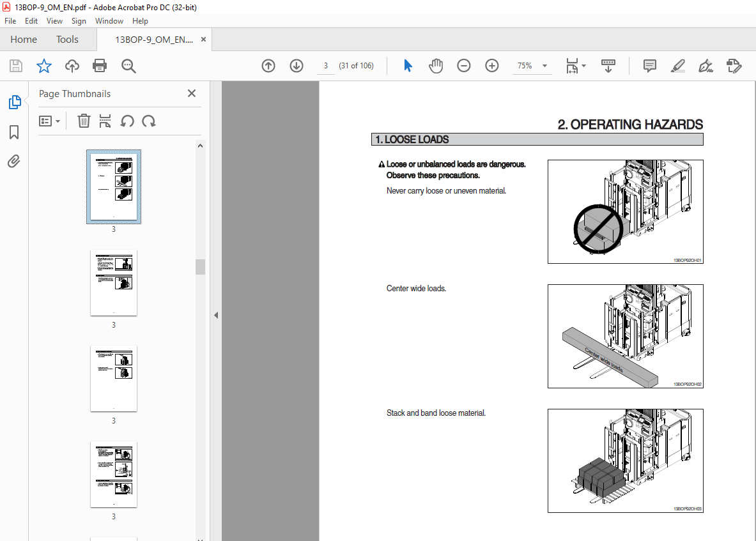Open the Edit menu
756x541 pixels.
(x=31, y=20)
